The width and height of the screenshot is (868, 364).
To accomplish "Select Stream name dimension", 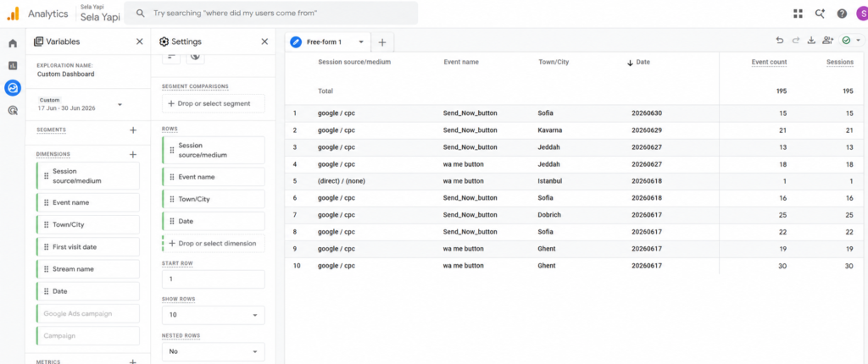I will pyautogui.click(x=87, y=269).
